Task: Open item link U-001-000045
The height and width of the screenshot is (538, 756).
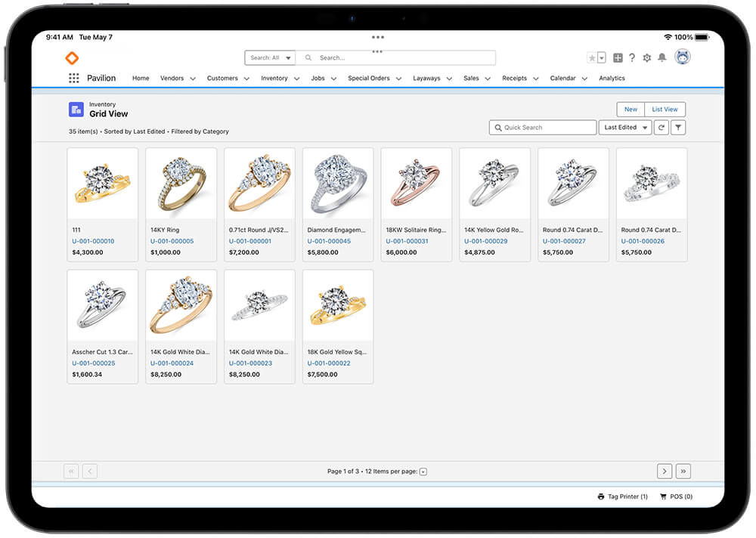Action: click(329, 241)
